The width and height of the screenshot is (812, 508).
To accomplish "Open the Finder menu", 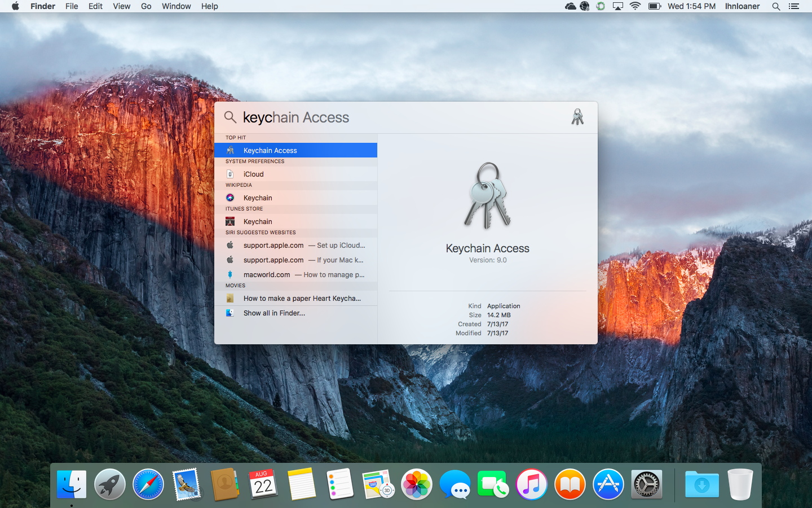I will tap(43, 6).
